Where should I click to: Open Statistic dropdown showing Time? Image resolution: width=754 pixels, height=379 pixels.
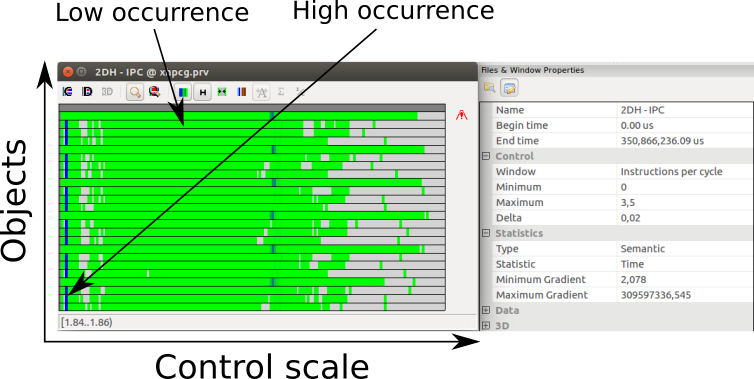pyautogui.click(x=684, y=264)
